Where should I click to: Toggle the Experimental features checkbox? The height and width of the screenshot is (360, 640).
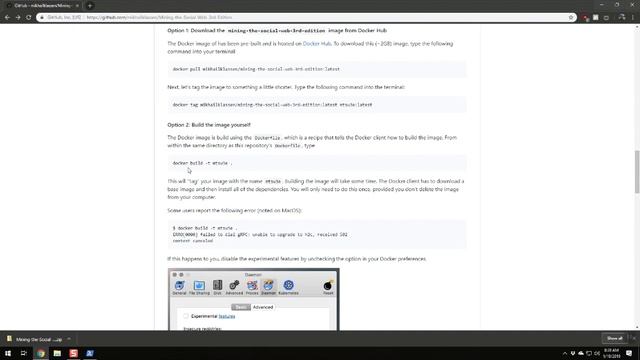click(x=186, y=316)
